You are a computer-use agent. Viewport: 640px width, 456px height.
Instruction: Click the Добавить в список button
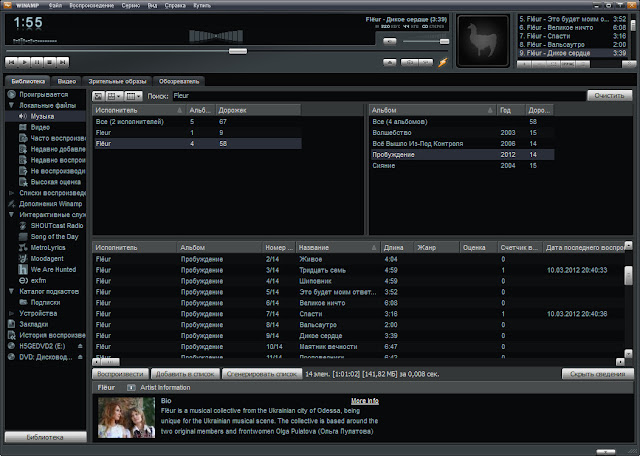tap(185, 374)
